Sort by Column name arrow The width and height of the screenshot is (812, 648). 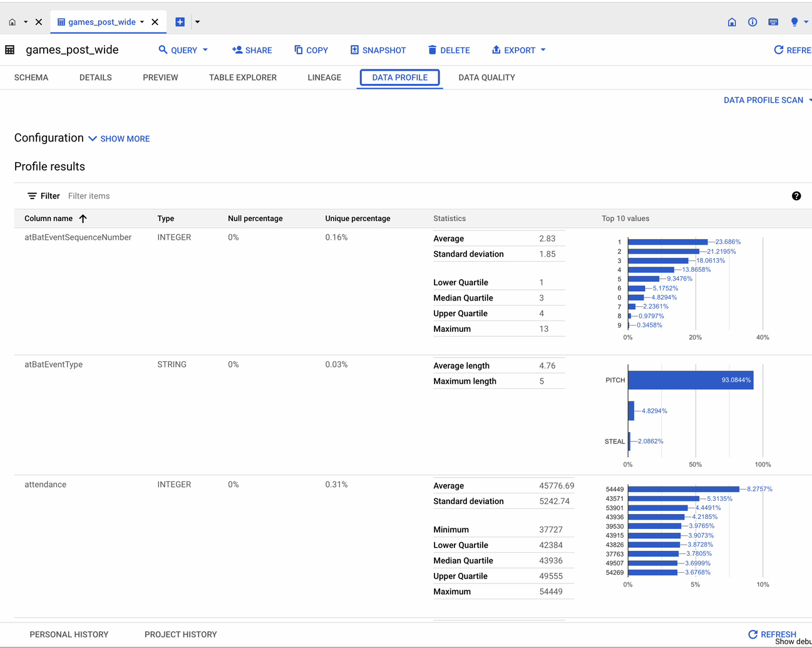(83, 219)
